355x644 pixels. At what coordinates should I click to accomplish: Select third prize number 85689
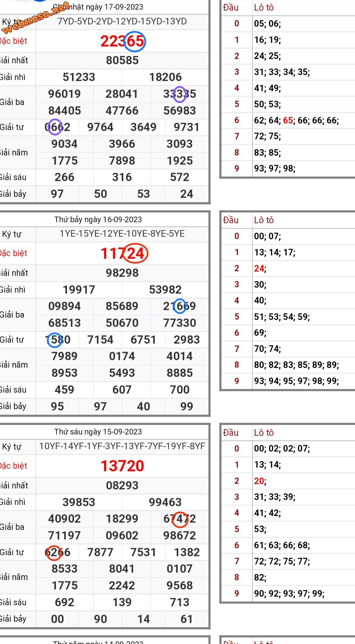122,306
